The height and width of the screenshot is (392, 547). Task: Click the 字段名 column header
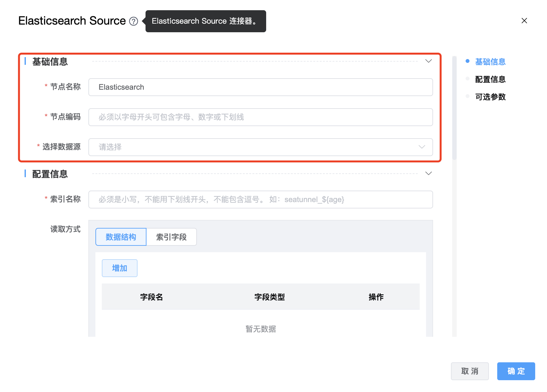[x=152, y=297]
